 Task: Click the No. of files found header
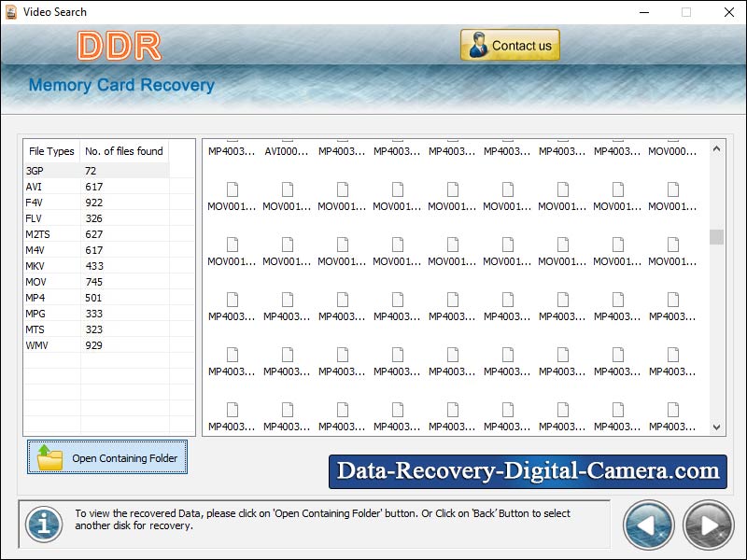pyautogui.click(x=124, y=151)
